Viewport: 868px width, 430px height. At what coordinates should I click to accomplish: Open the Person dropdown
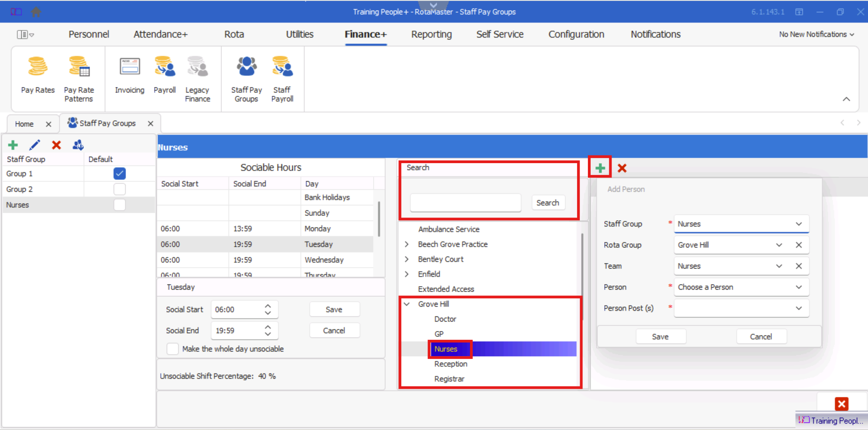[741, 287]
